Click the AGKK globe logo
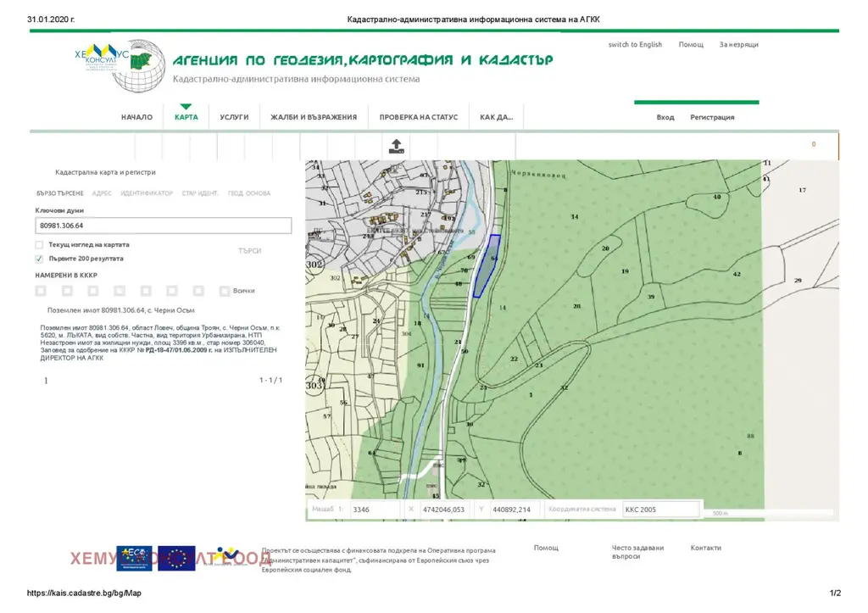868x613 pixels. 140,66
